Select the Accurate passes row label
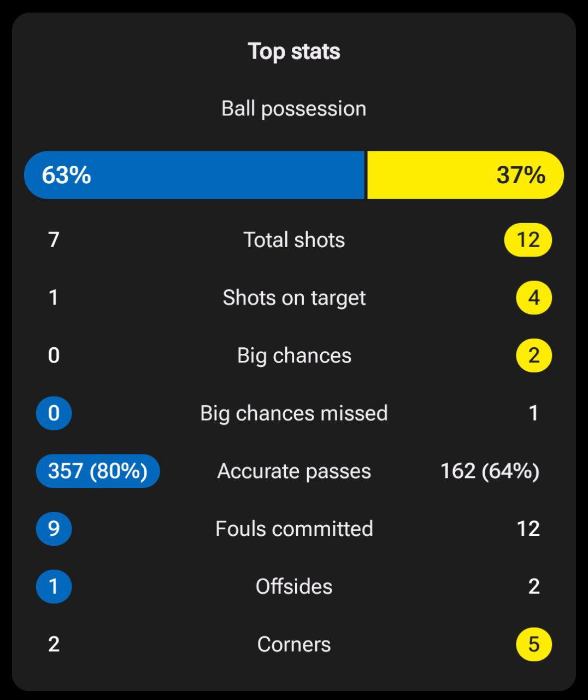This screenshot has height=700, width=588. click(x=294, y=471)
